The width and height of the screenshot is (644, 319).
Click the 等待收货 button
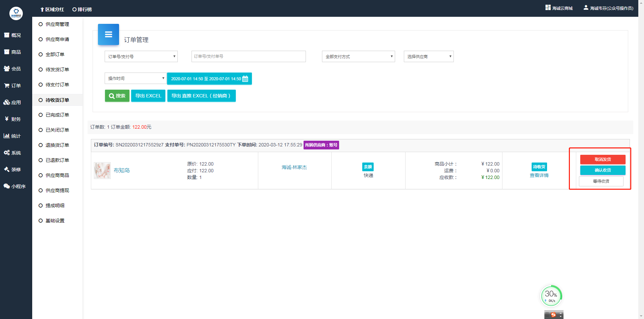coord(601,181)
